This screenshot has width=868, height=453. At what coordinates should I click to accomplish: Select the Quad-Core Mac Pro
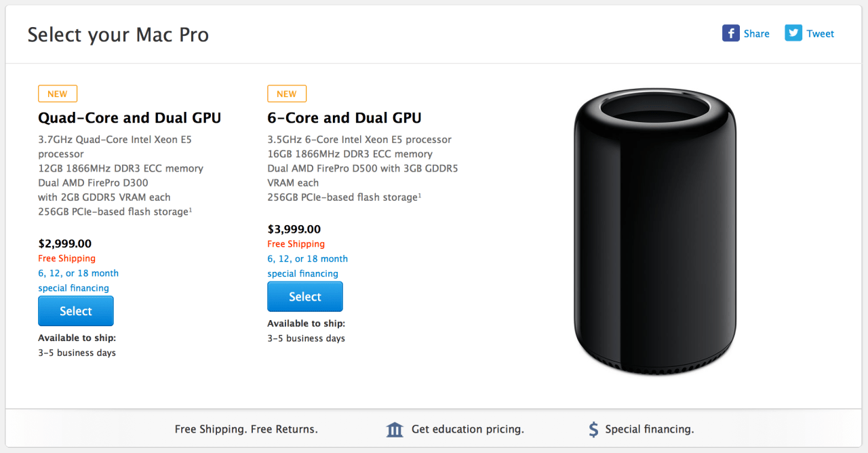(76, 311)
